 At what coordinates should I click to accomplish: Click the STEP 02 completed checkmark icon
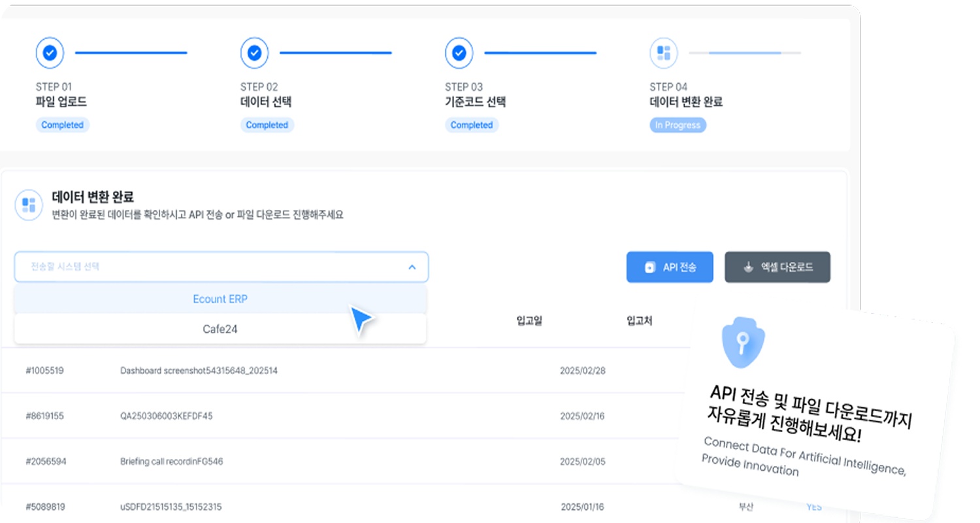click(x=254, y=53)
